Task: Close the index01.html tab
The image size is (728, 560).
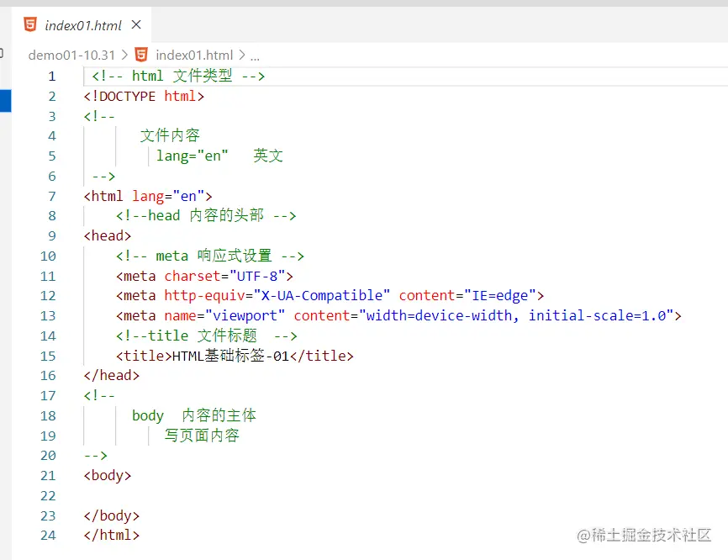Action: (x=136, y=24)
